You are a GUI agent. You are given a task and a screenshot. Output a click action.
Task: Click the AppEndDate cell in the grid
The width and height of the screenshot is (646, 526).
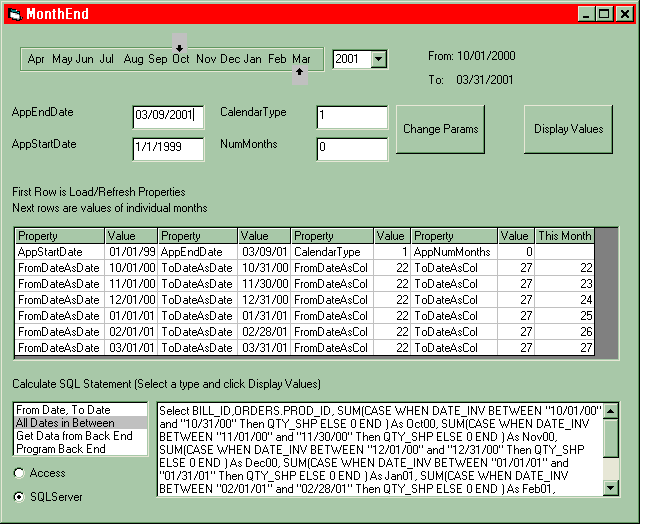pyautogui.click(x=198, y=252)
